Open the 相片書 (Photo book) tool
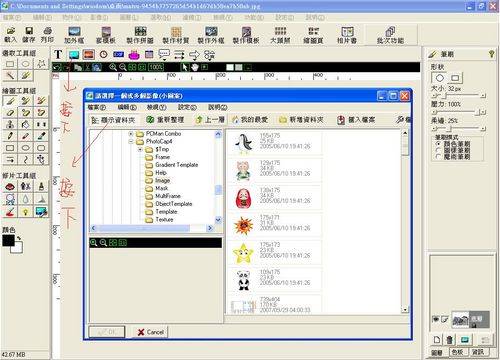Screen dimensions: 500x360 pos(347,35)
